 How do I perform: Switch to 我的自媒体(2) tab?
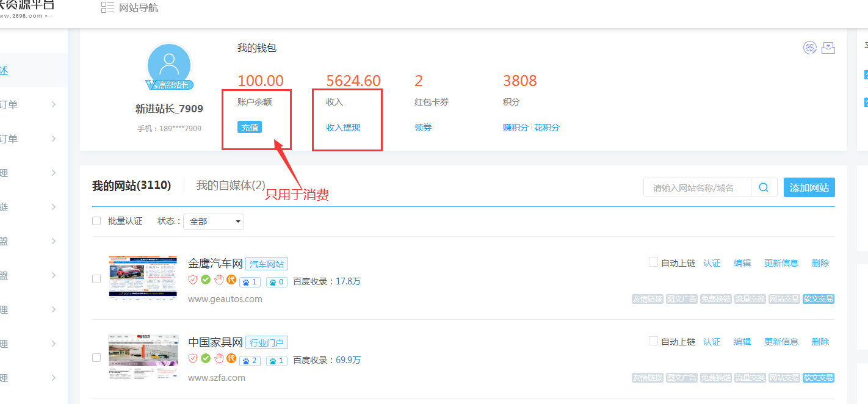click(231, 186)
